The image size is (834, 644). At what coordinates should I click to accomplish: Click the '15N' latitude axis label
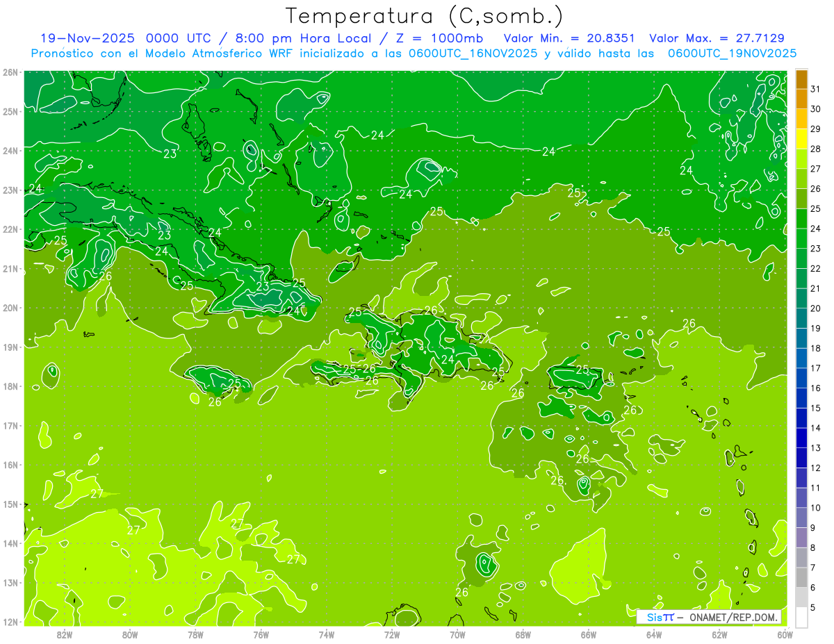[x=10, y=504]
